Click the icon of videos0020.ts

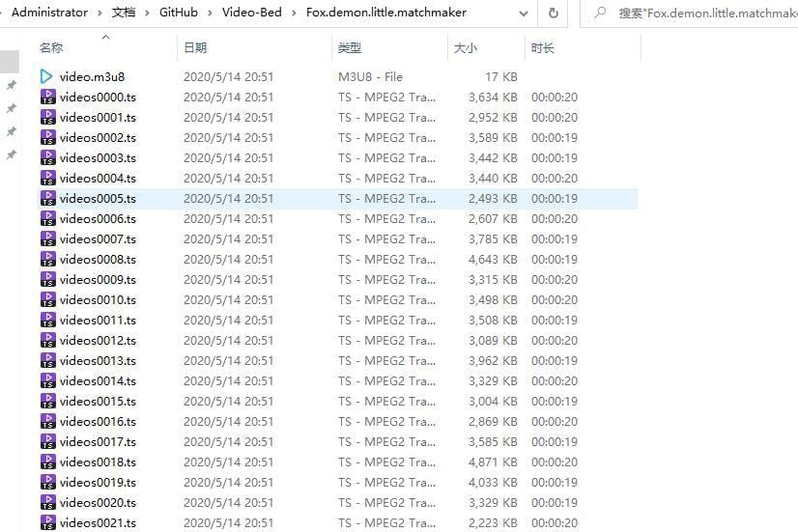(x=48, y=502)
